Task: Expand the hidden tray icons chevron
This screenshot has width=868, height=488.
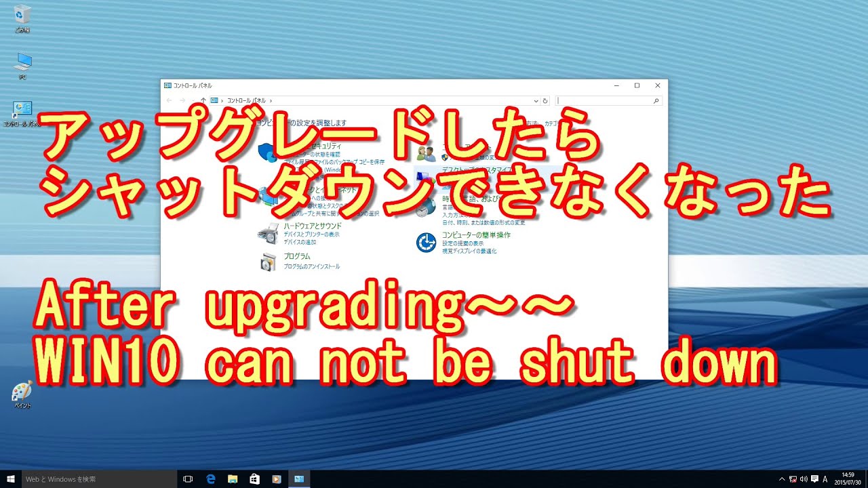Action: 782,479
